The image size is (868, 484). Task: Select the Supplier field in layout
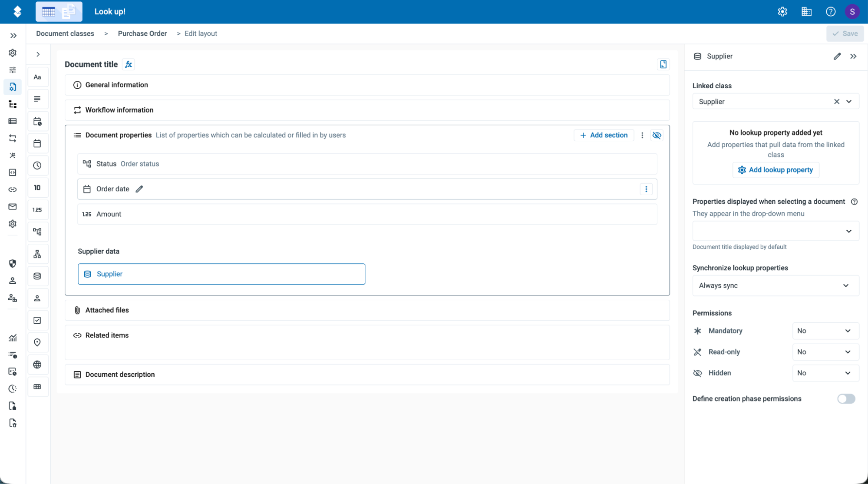pyautogui.click(x=221, y=274)
